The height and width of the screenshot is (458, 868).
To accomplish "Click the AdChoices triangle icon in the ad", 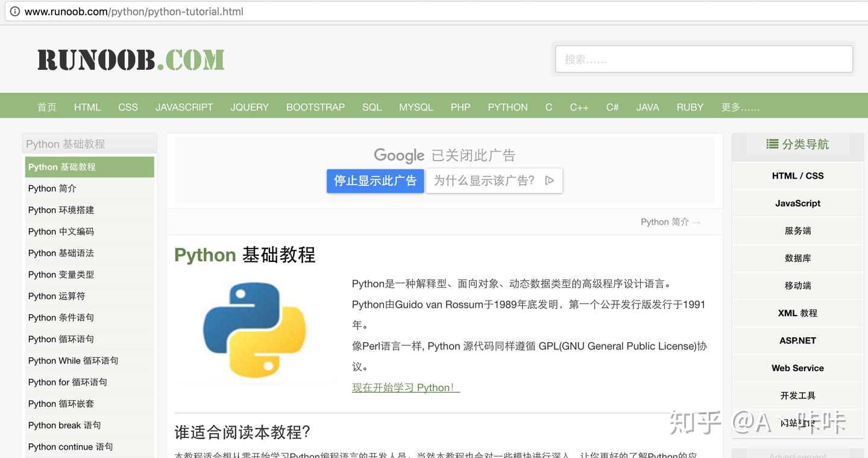I will coord(549,180).
